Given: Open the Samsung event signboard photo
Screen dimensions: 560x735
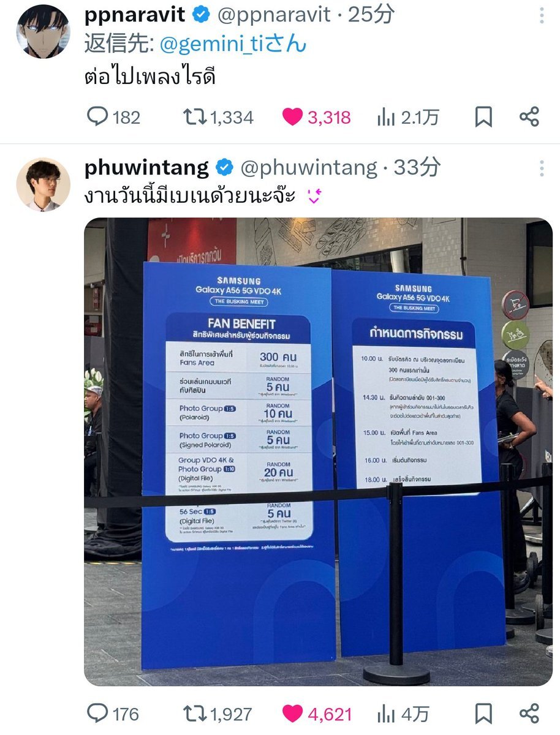Looking at the screenshot, I should click(319, 452).
